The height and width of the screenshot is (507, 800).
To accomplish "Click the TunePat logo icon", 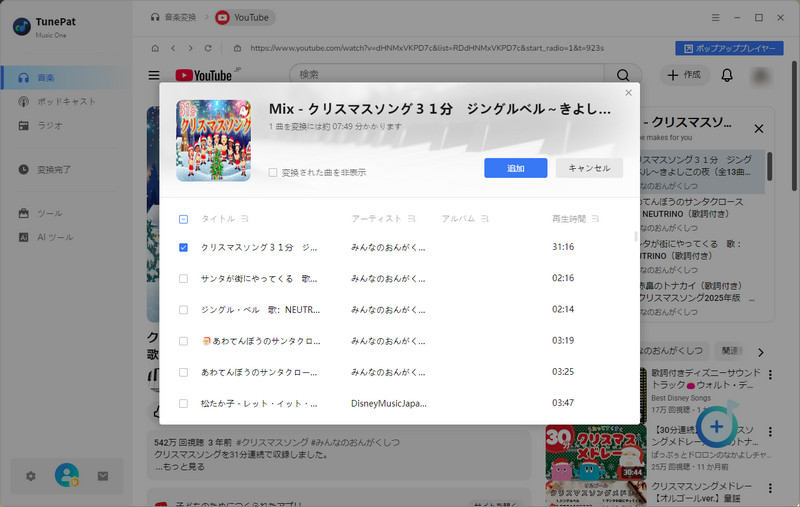I will point(21,27).
